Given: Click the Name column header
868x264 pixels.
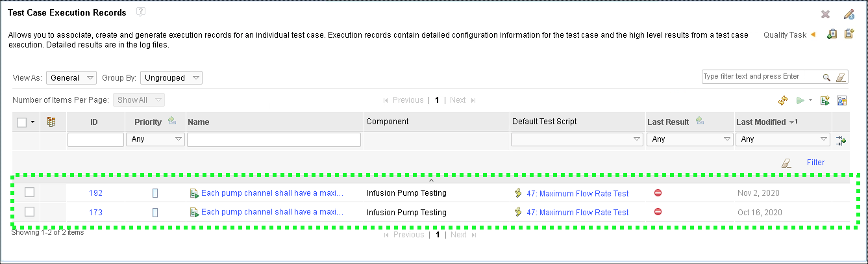Looking at the screenshot, I should tap(199, 122).
